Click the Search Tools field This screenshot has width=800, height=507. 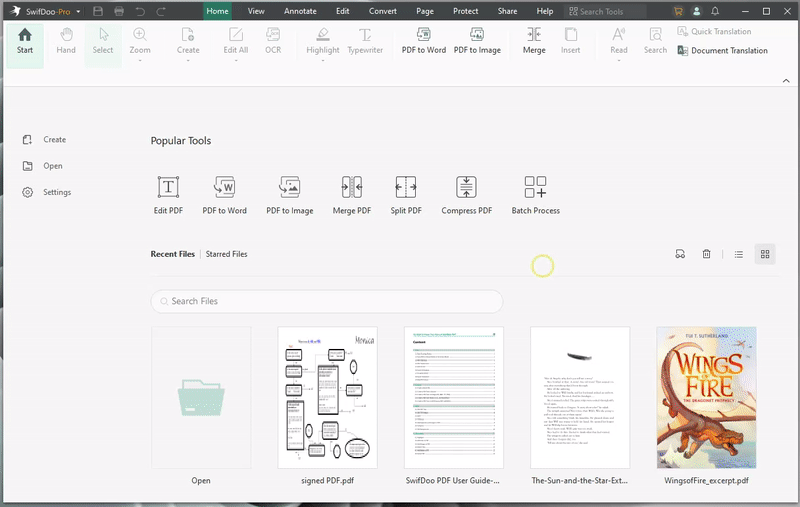[605, 11]
